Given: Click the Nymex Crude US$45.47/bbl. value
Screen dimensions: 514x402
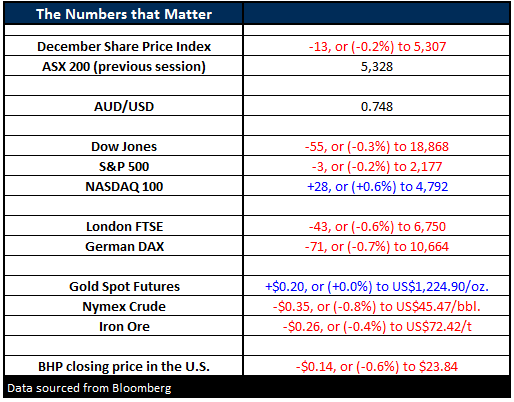Looking at the screenshot, I should [377, 306].
